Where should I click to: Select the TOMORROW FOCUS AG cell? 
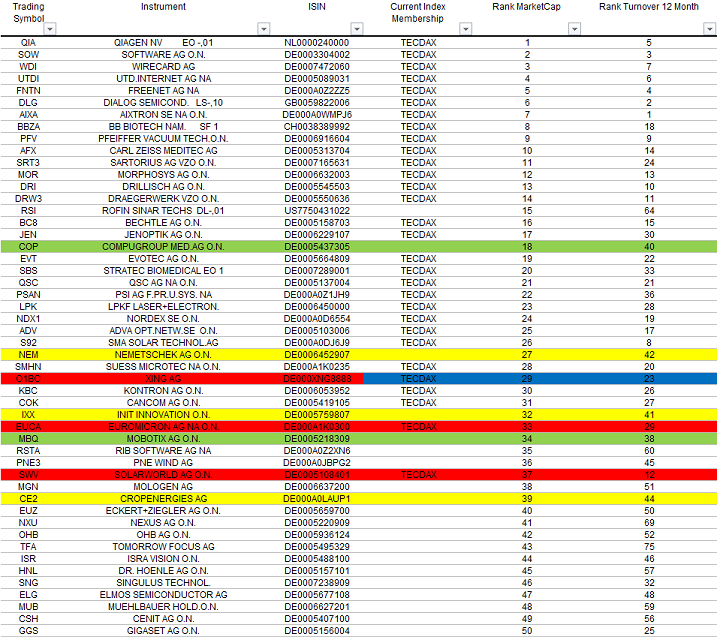pyautogui.click(x=163, y=547)
